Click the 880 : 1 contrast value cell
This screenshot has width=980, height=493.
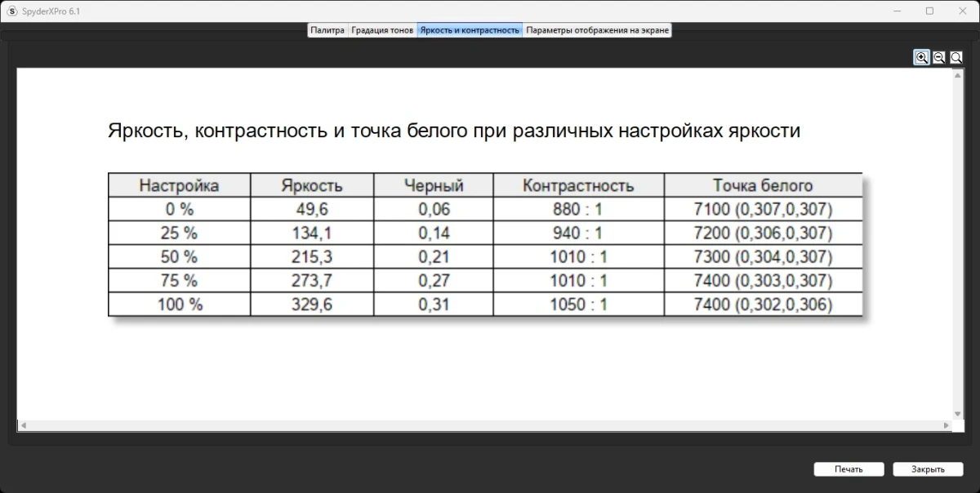(x=577, y=209)
